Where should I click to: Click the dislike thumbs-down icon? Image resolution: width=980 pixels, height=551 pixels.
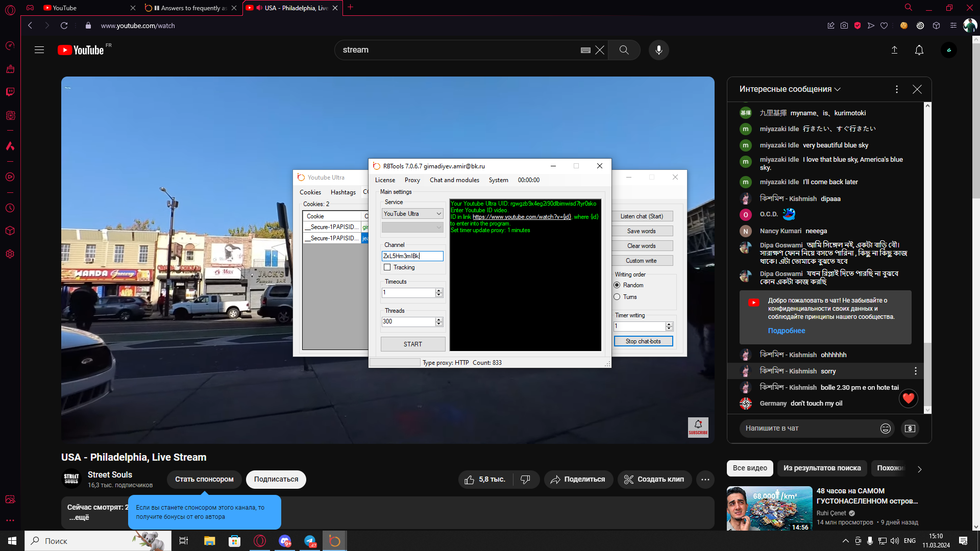pyautogui.click(x=525, y=480)
